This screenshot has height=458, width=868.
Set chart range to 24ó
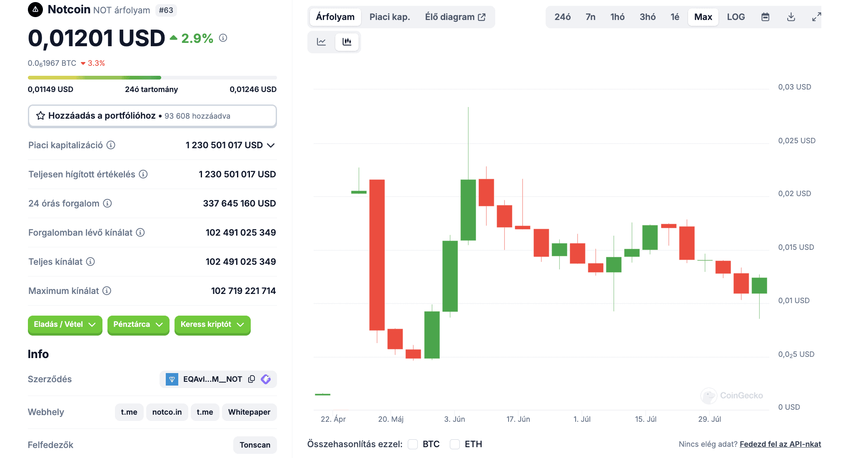pyautogui.click(x=563, y=17)
